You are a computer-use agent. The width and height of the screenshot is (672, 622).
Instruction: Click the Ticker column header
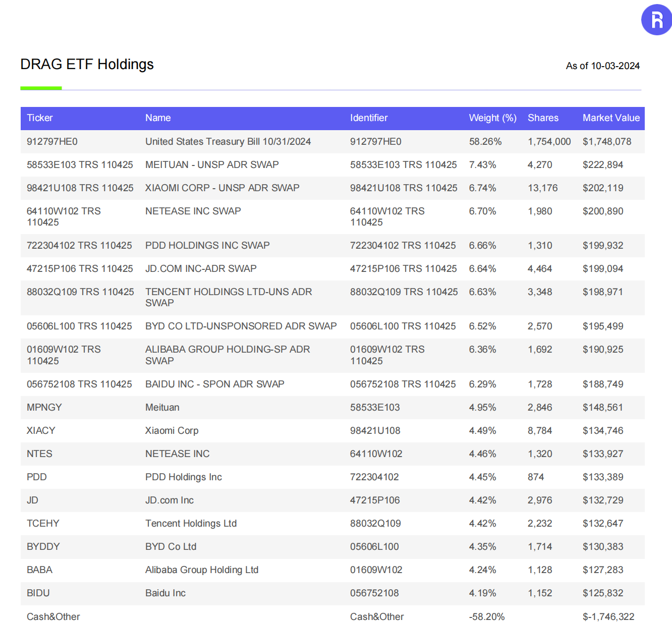click(39, 118)
